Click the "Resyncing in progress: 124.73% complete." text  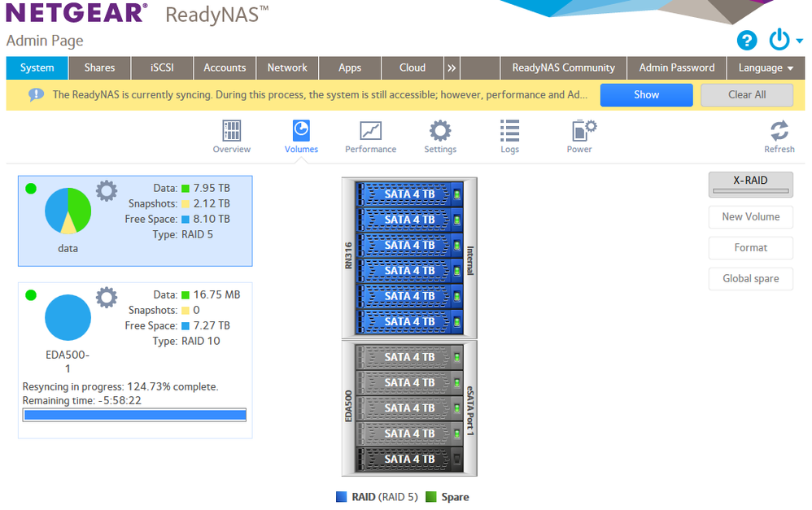tap(120, 387)
